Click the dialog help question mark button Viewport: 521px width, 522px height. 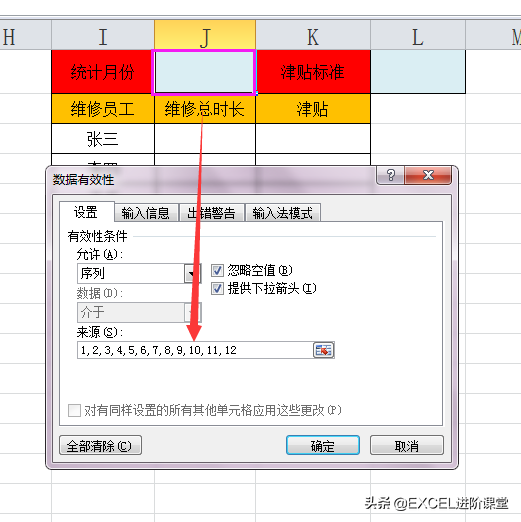[x=391, y=175]
